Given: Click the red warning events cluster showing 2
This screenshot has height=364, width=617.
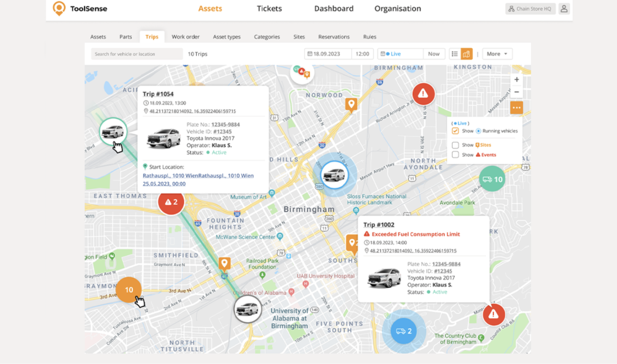Looking at the screenshot, I should (171, 202).
